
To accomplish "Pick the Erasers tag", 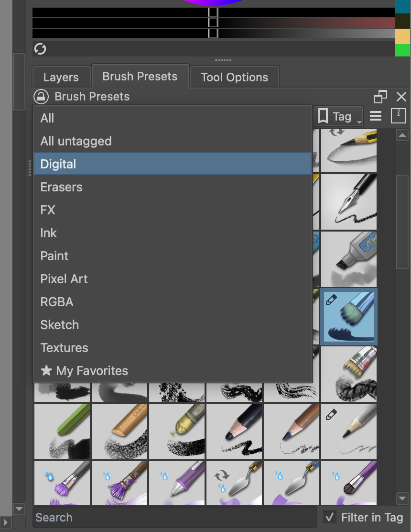I will 173,187.
